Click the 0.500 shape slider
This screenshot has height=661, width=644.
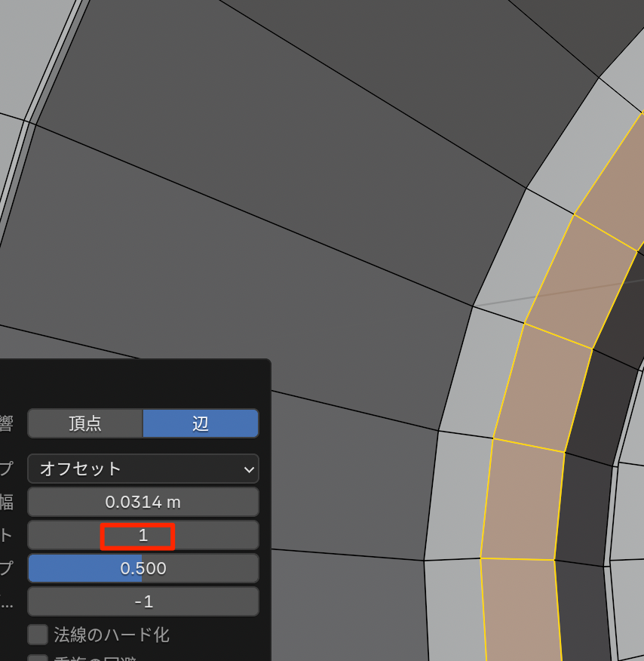[143, 568]
